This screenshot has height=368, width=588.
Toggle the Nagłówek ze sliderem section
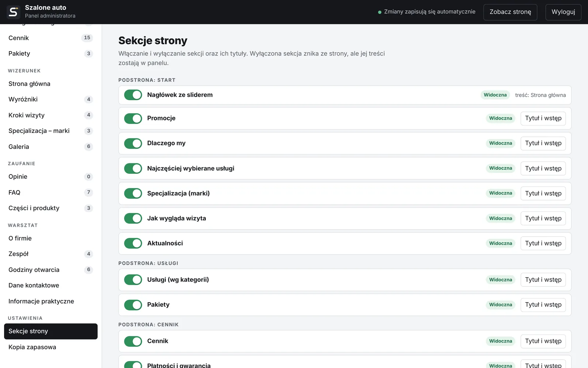click(133, 95)
